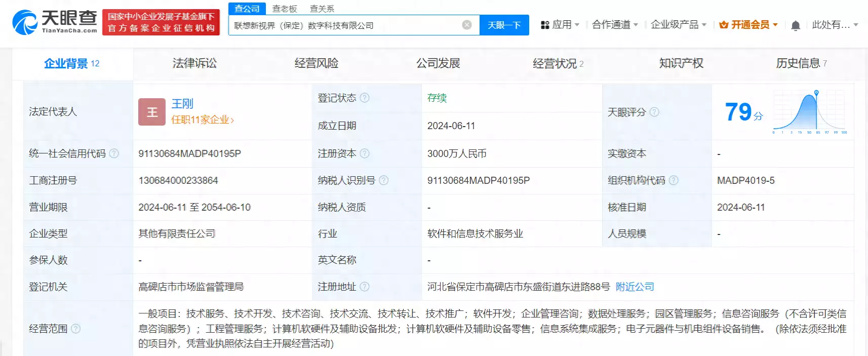
Task: Click help icon beside 组织机构代码
Action: click(x=674, y=180)
